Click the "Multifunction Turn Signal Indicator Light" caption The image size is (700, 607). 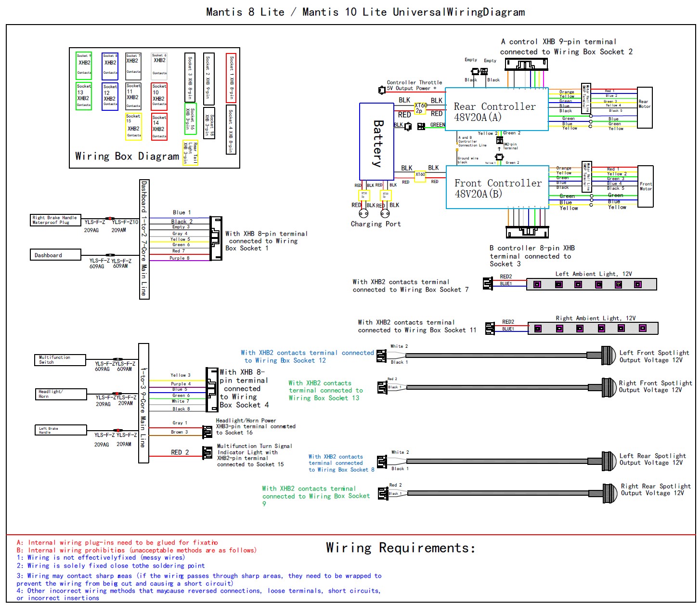[x=255, y=455]
